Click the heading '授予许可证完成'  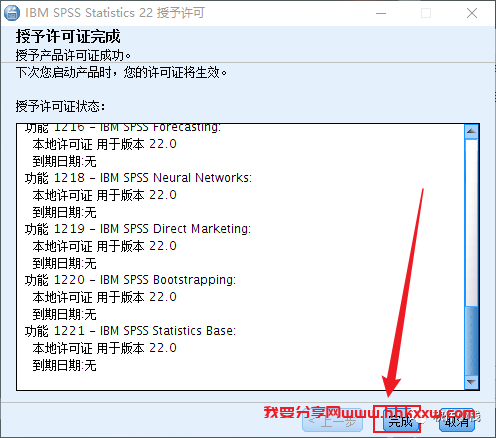click(x=68, y=36)
